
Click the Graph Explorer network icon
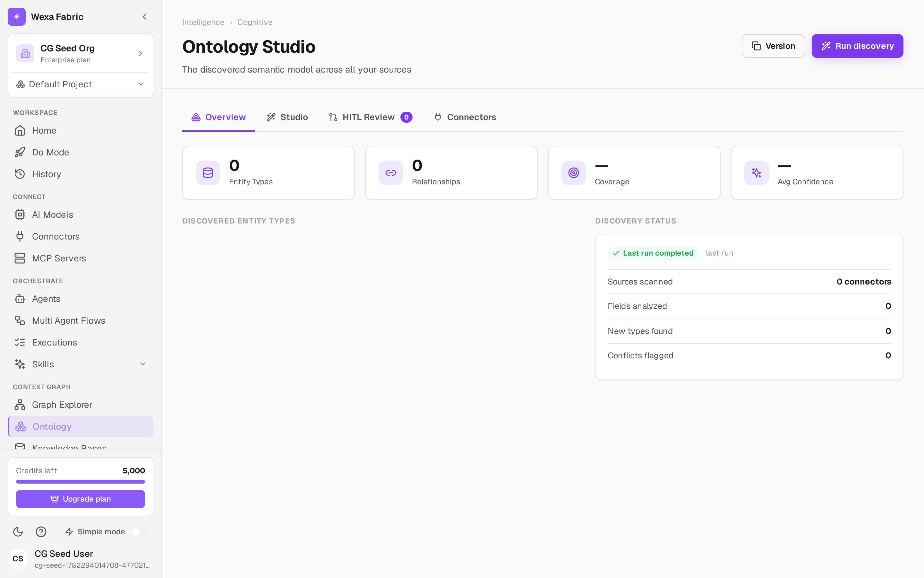[x=20, y=405]
